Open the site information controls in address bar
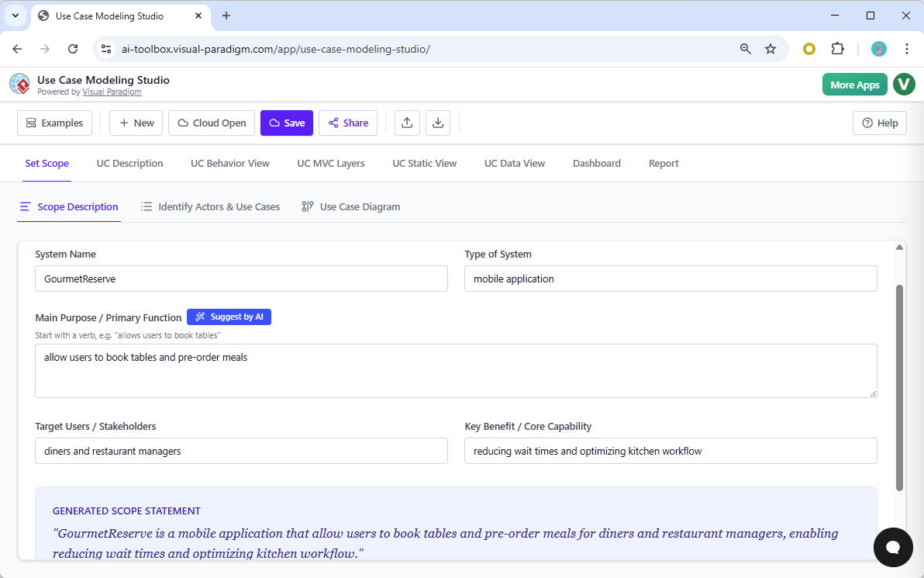 [105, 48]
